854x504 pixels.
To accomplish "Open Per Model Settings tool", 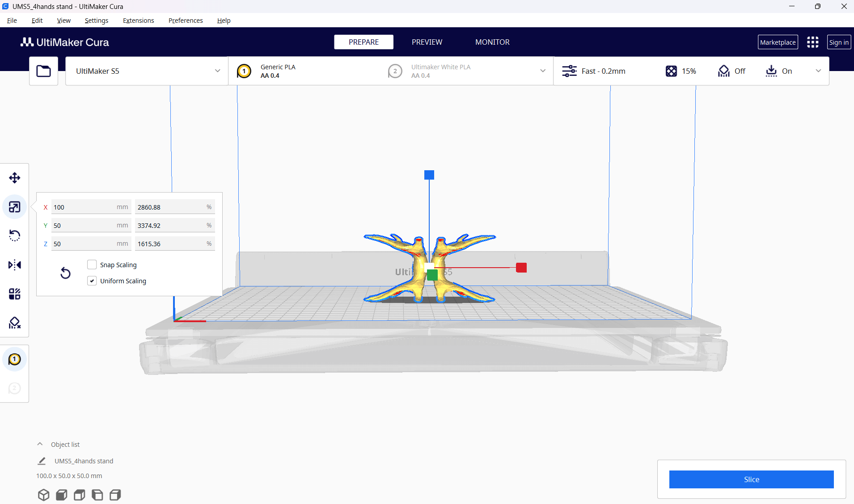I will click(14, 294).
